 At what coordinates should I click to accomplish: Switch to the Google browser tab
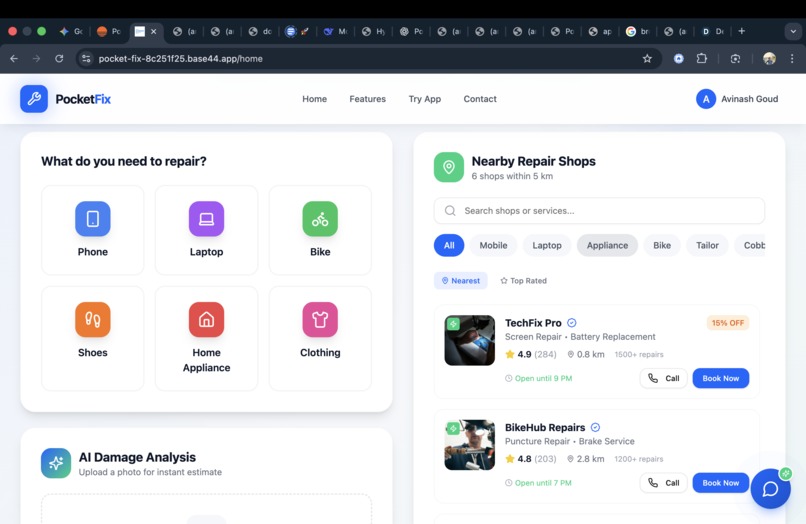637,31
